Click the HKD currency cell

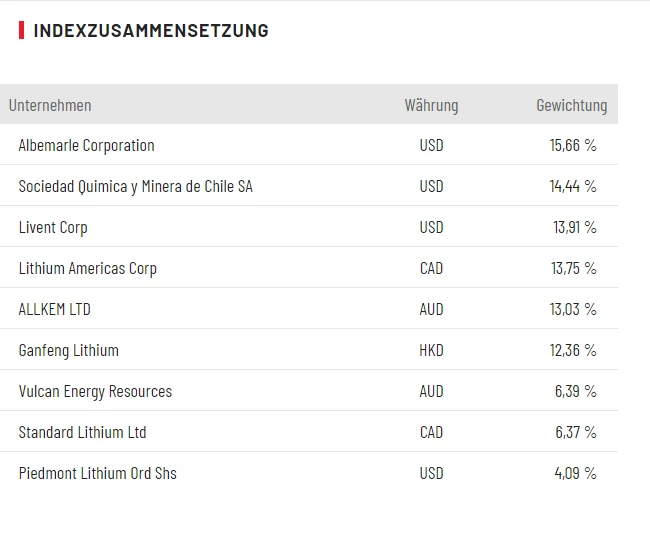click(x=431, y=350)
